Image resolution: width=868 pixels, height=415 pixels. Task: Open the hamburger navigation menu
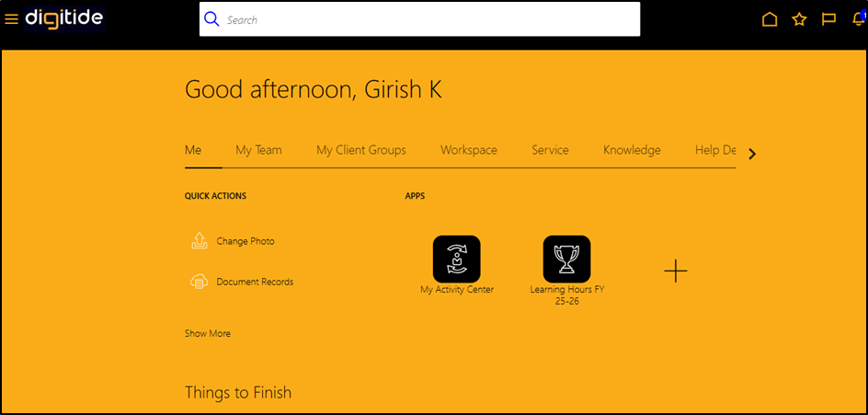tap(11, 19)
